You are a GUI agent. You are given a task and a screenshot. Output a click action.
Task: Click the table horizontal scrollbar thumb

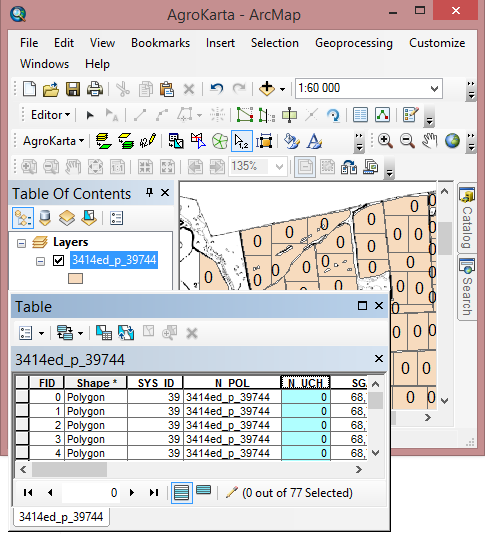point(69,470)
